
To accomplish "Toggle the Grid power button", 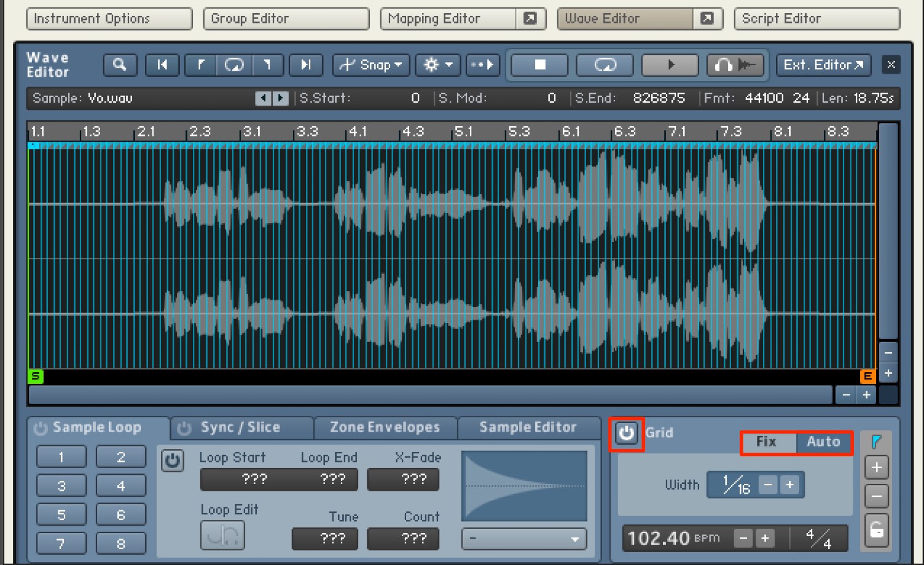I will click(626, 434).
